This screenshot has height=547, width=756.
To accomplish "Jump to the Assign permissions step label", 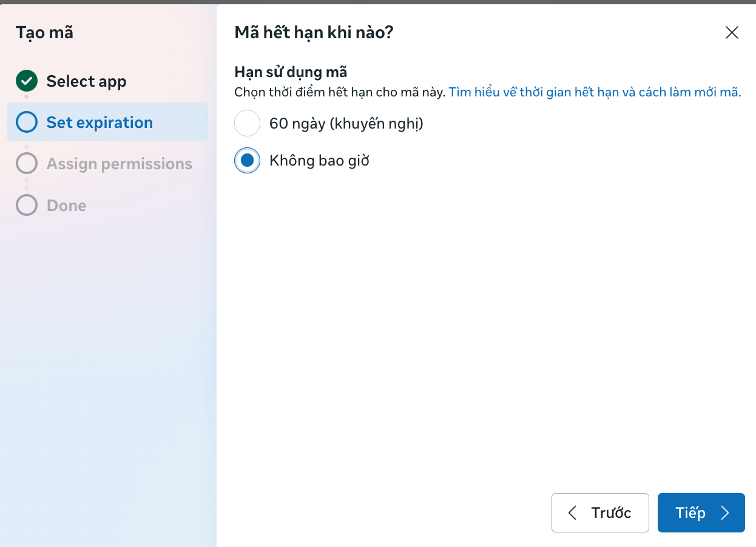I will (119, 164).
